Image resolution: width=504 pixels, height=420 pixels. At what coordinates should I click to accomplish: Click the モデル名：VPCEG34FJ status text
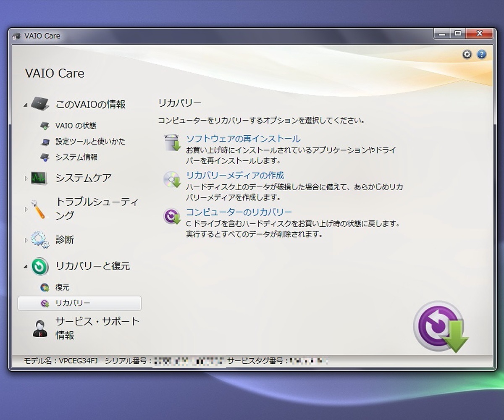coord(60,361)
